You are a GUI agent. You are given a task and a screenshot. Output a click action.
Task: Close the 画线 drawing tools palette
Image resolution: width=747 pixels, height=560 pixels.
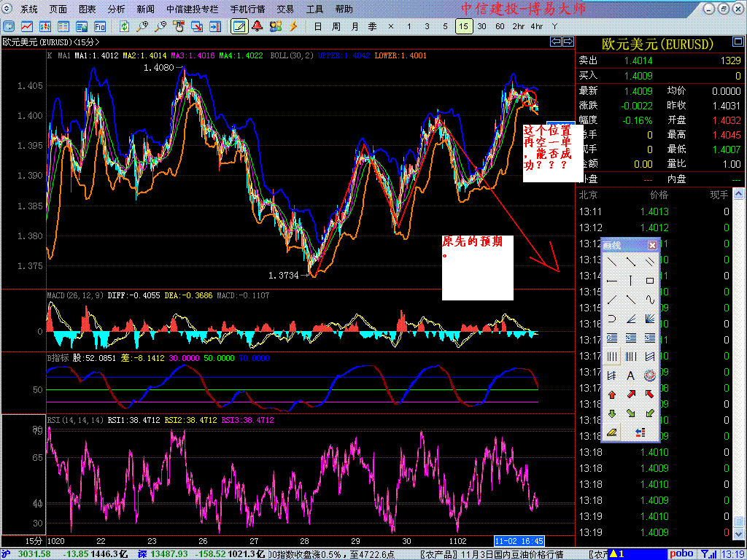(652, 246)
